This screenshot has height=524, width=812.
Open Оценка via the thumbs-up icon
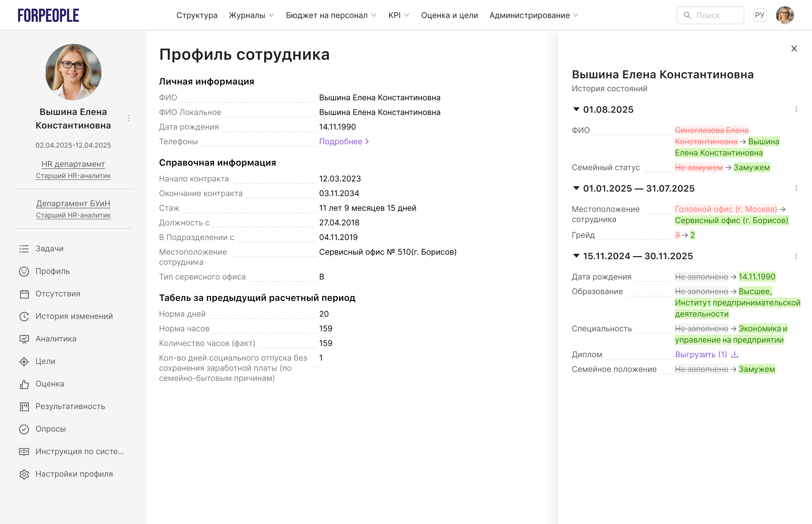[x=24, y=384]
